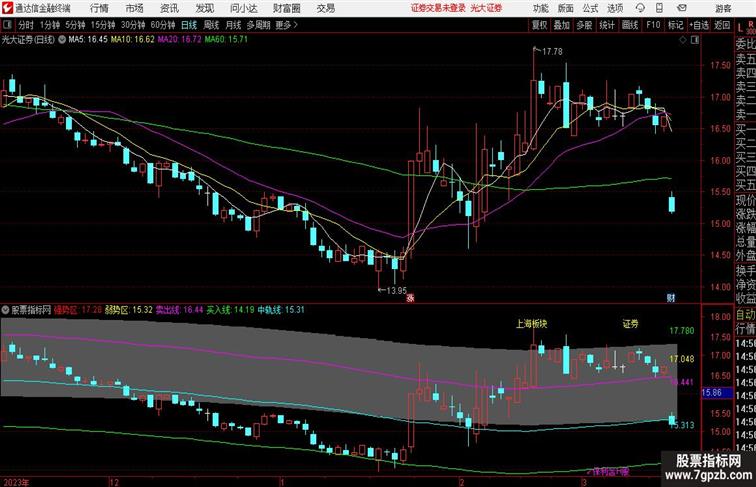
Task: Toggle the panel layout icon beside 分时
Action: point(7,25)
